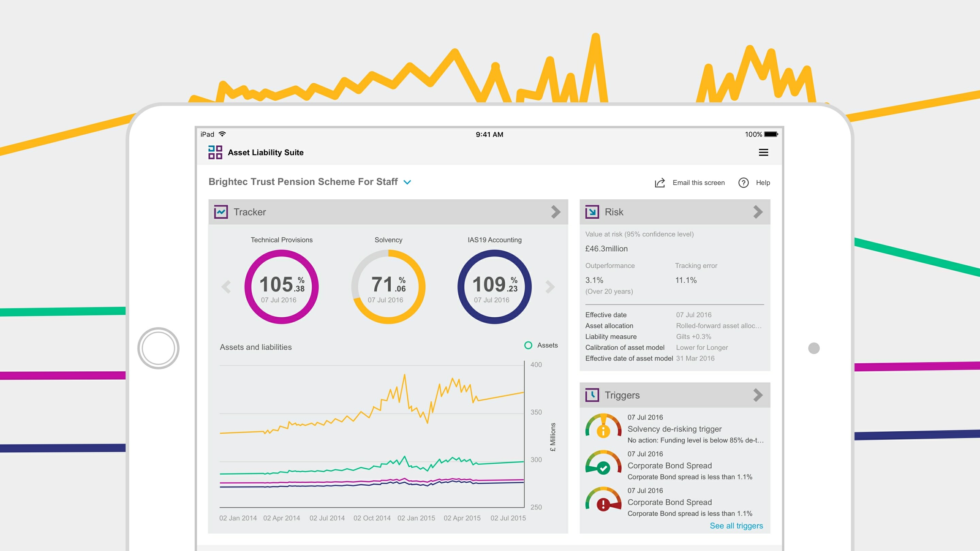Open the Tracker panel icon
Screen dimensions: 980x551
click(221, 212)
